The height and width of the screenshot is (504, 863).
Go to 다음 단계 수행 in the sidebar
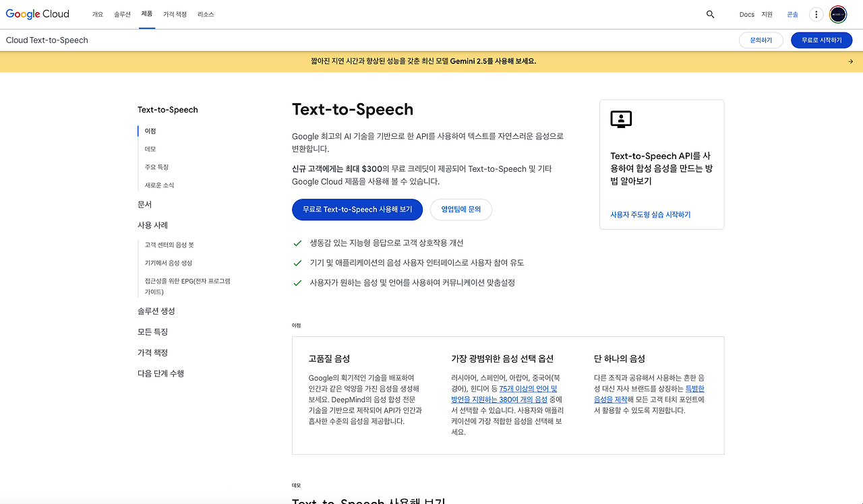pyautogui.click(x=160, y=373)
